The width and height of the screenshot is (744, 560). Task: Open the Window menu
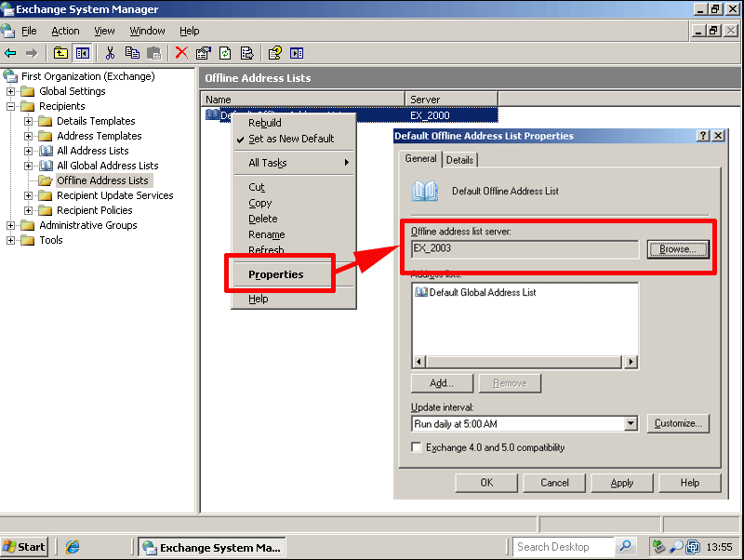[147, 31]
